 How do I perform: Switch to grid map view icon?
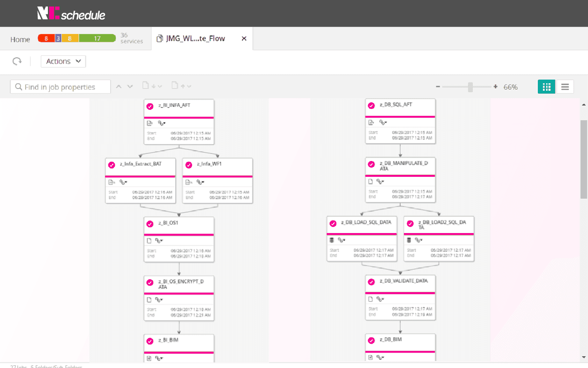pos(547,87)
